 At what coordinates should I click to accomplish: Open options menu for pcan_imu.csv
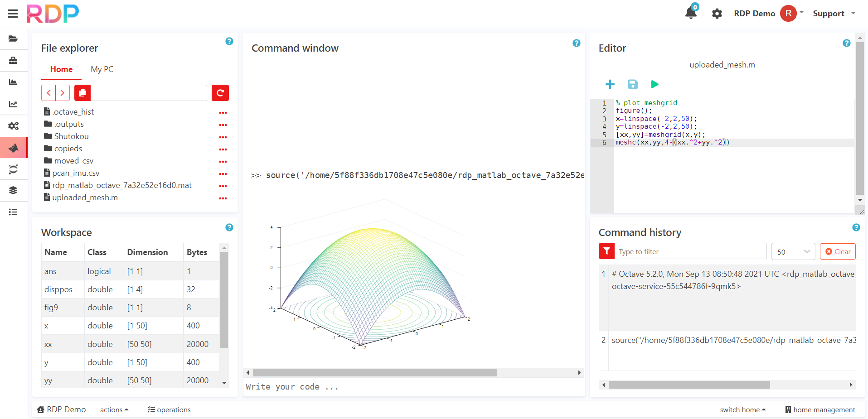coord(223,174)
